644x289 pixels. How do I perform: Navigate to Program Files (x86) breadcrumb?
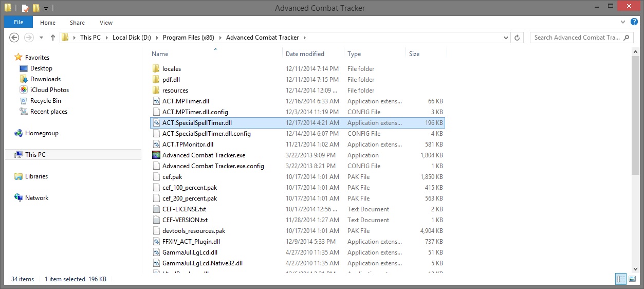189,38
